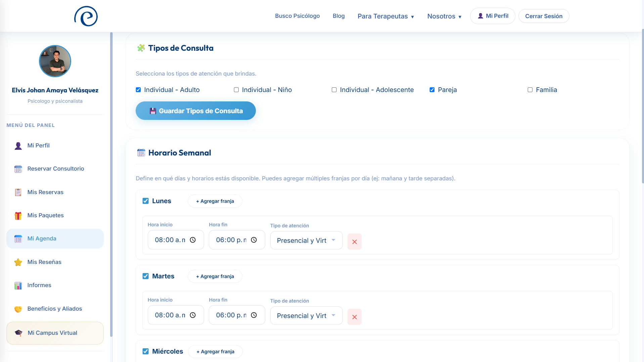Image resolution: width=644 pixels, height=362 pixels.
Task: Open time picker clock for Martes Hora inicio
Action: 193,315
